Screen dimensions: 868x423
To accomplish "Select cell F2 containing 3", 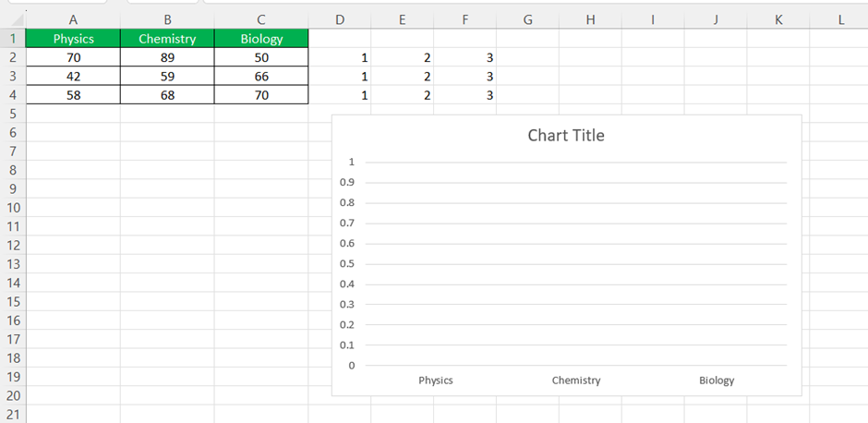I will [x=465, y=57].
